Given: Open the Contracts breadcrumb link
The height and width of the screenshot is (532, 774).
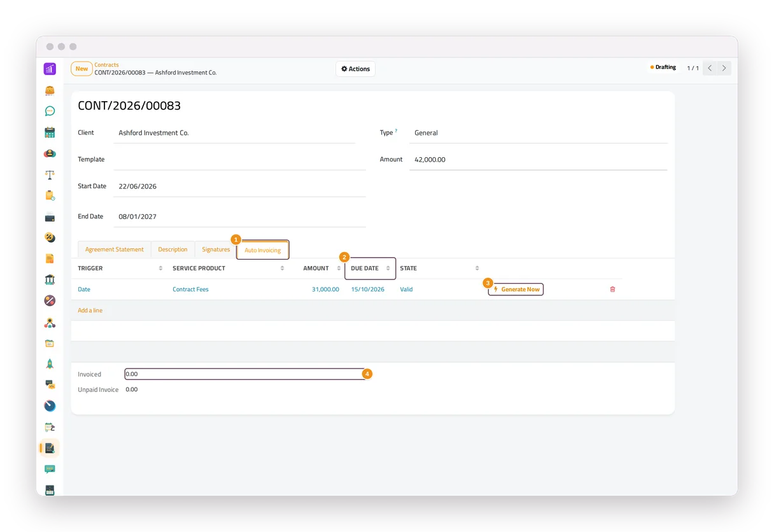Looking at the screenshot, I should (107, 65).
